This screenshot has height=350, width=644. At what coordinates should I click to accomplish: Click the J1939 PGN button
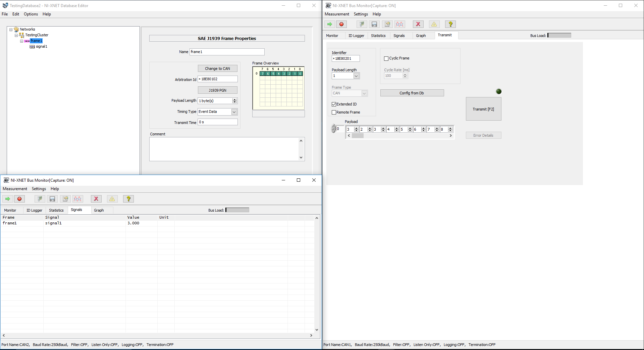[x=218, y=90]
